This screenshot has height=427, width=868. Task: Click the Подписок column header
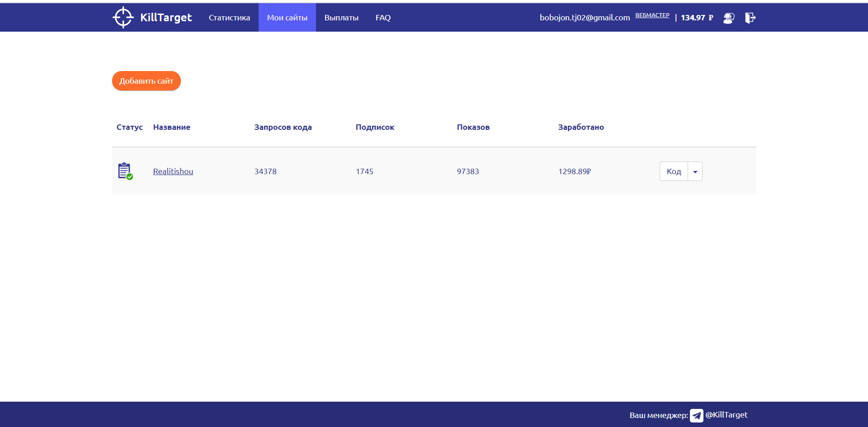coord(375,127)
